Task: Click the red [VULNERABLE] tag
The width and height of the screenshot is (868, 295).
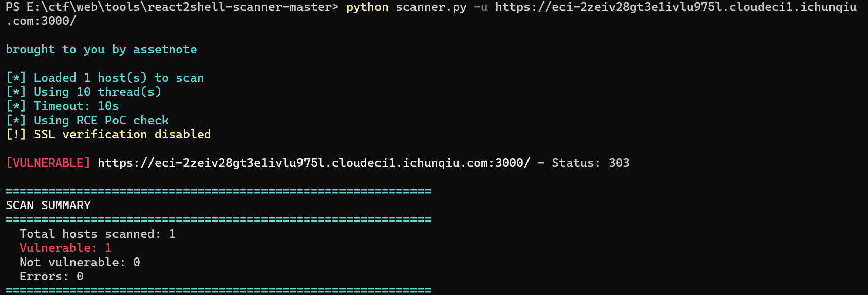Action: [x=48, y=163]
